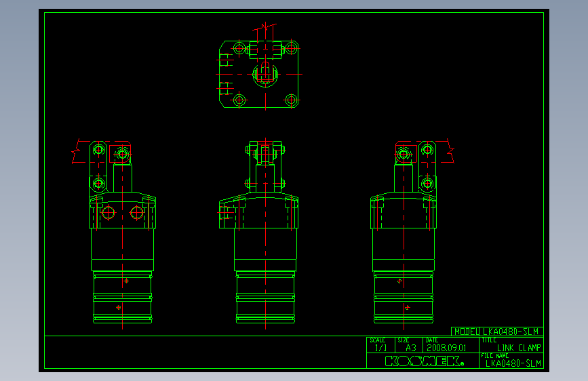Click the KOSMEK logo in the title block
This screenshot has width=588, height=381.
click(425, 361)
